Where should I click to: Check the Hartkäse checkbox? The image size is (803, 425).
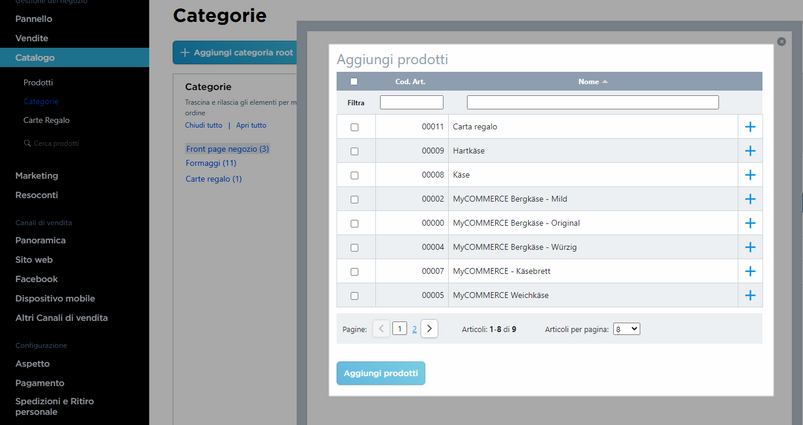354,151
